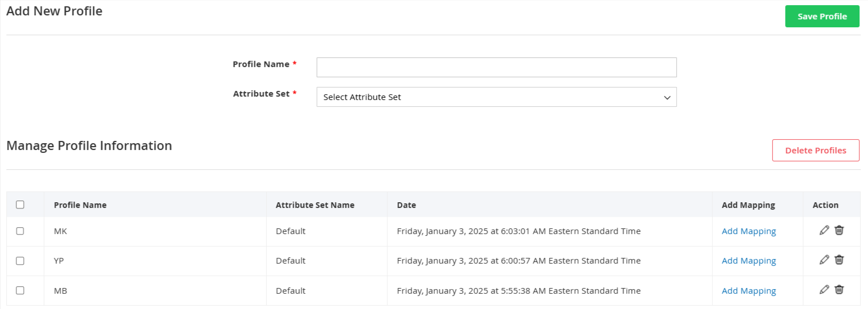Tick the checkbox for YP profile

point(20,261)
